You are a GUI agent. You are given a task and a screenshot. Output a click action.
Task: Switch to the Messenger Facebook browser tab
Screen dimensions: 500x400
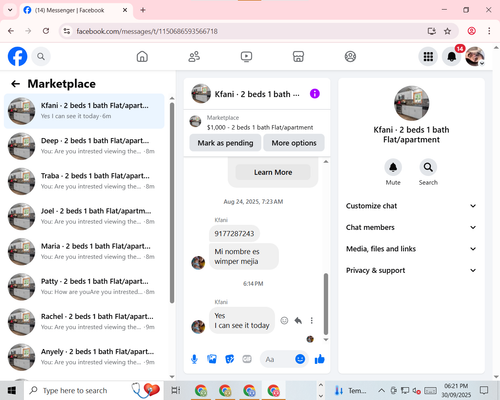pos(76,10)
